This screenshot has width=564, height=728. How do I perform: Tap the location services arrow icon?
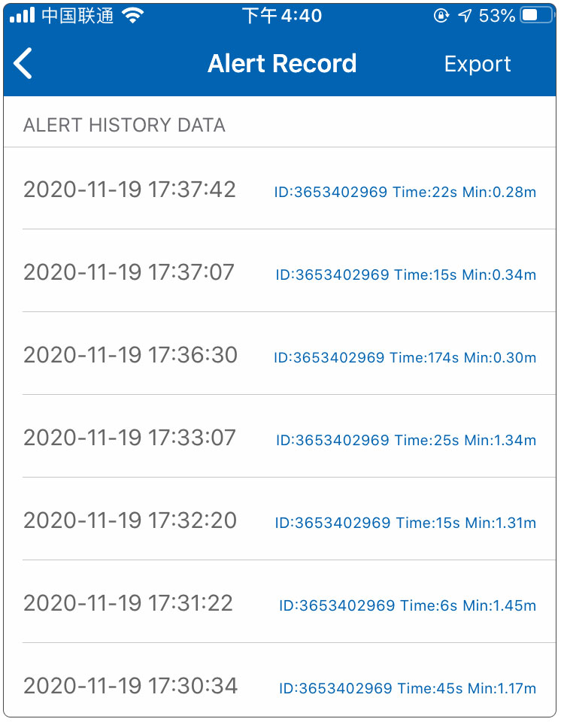tap(465, 16)
